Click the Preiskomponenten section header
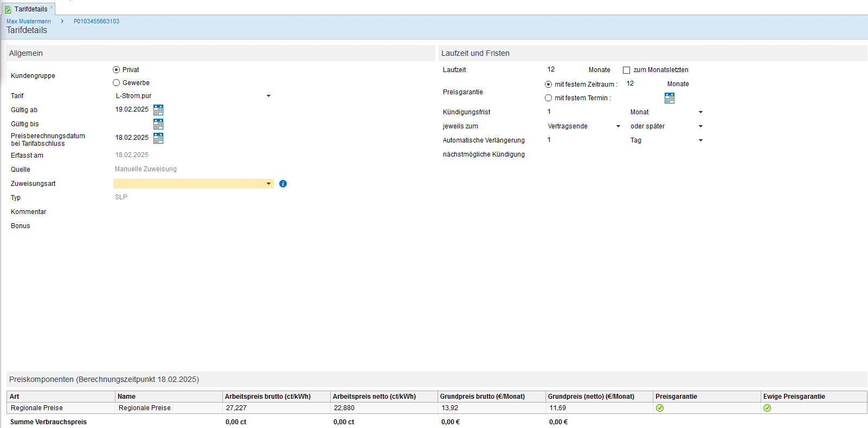 pos(437,379)
